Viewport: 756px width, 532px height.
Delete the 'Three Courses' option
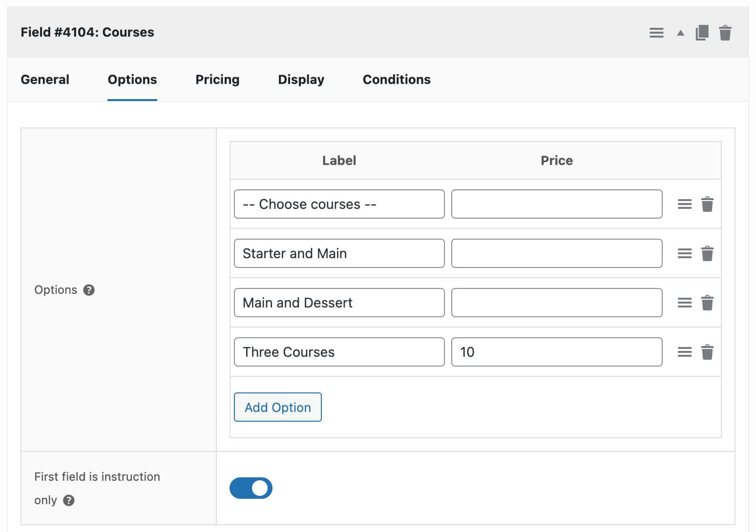click(707, 352)
